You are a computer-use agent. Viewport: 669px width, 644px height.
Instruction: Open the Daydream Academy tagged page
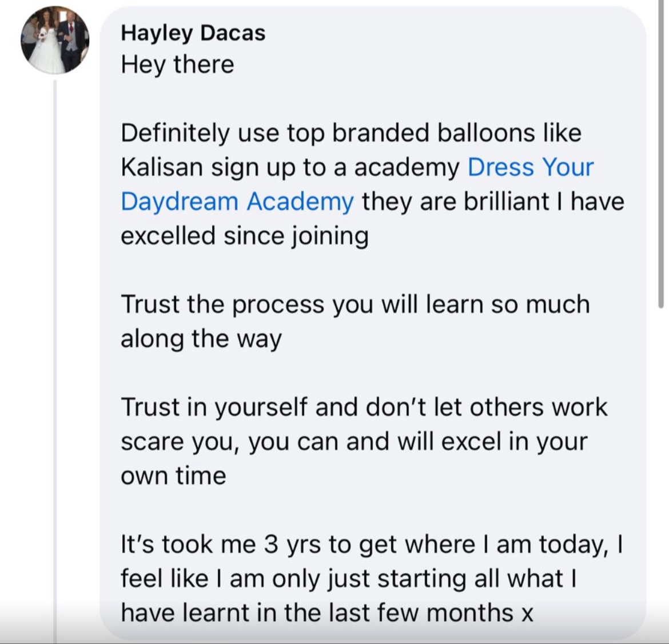pyautogui.click(x=237, y=201)
